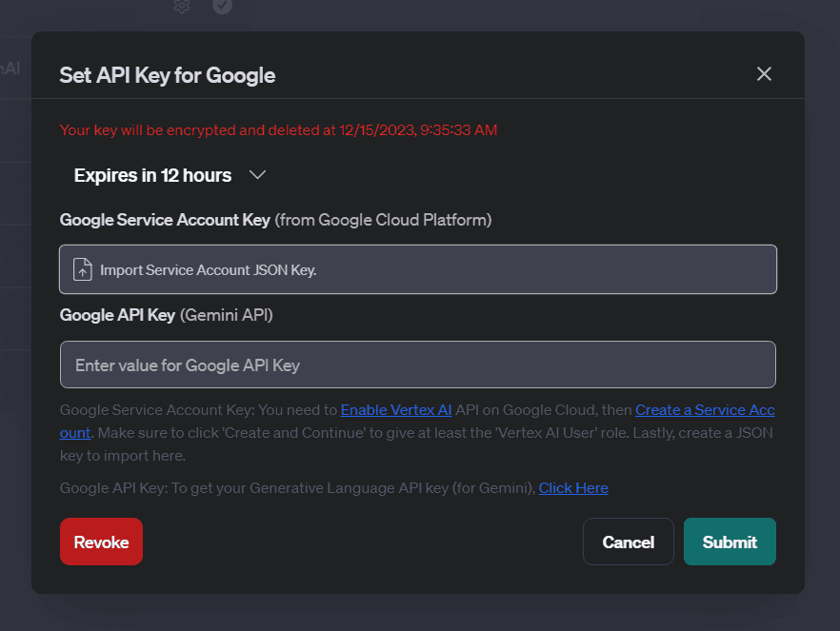This screenshot has width=840, height=631.
Task: Click the file upload icon for JSON key
Action: tap(83, 269)
